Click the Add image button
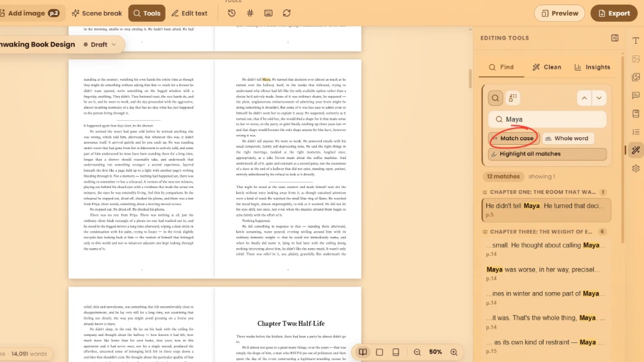 point(30,13)
